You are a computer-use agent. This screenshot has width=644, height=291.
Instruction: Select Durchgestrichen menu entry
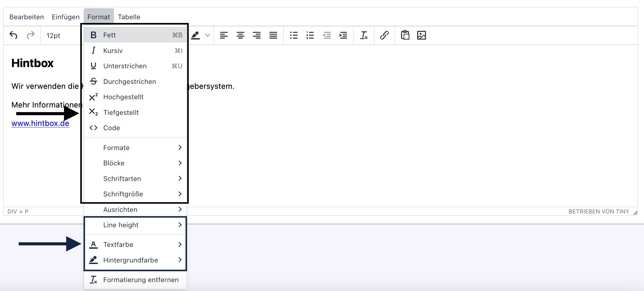click(x=135, y=81)
